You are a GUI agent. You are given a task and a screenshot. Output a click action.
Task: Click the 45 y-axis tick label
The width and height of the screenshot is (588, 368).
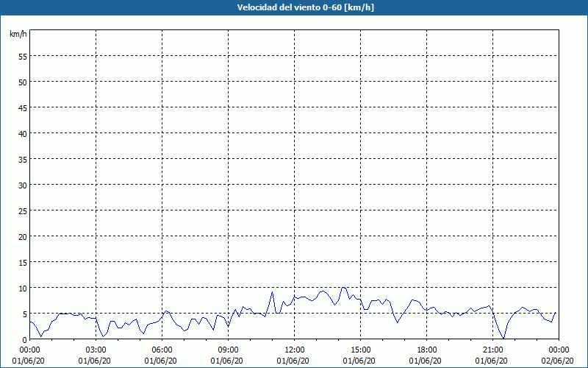tap(23, 107)
